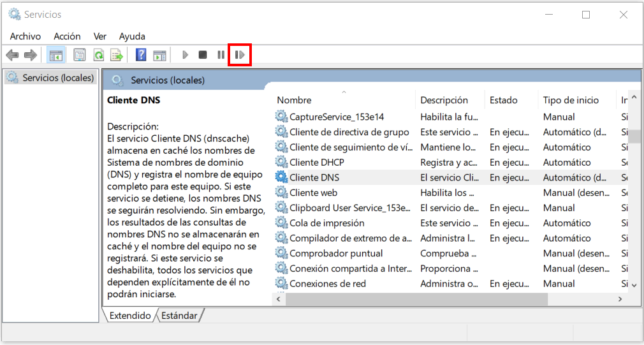Select Servicios (locales) in the tree
The image size is (644, 345).
pyautogui.click(x=58, y=78)
